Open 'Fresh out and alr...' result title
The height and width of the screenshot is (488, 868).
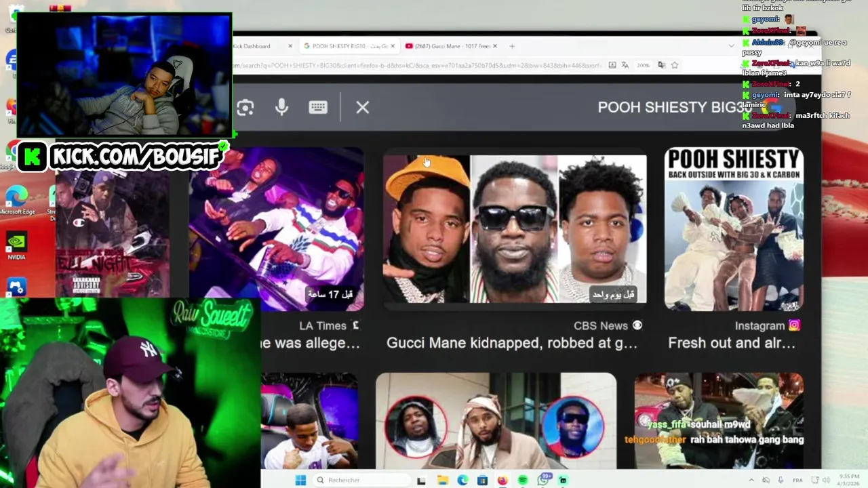[732, 343]
